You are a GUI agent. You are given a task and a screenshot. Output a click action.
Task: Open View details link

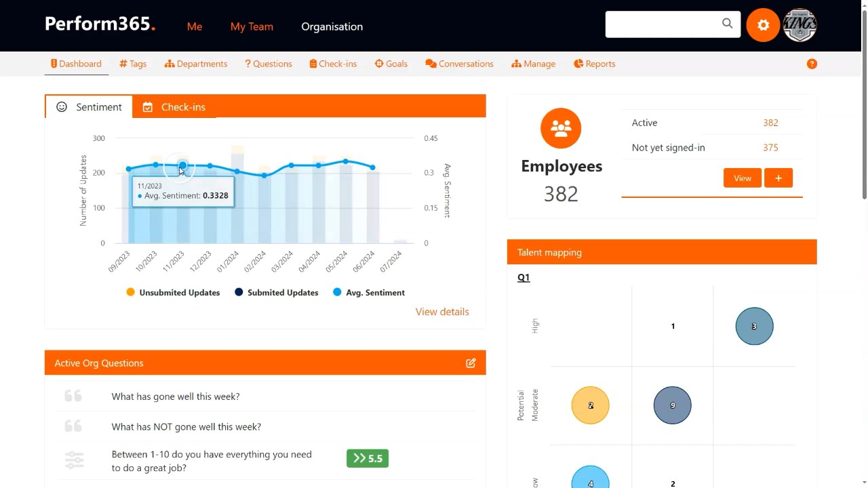click(x=442, y=312)
